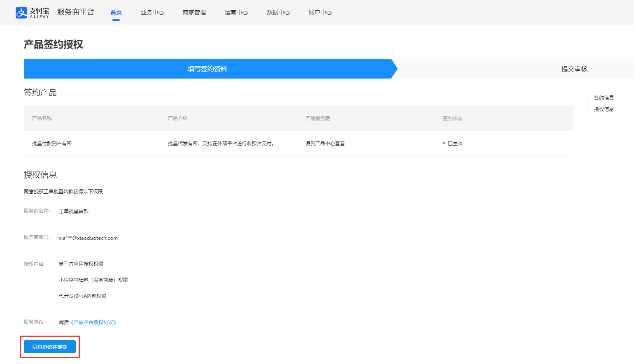Jump to 签约信息 anchor link
634x364 pixels.
pos(604,97)
